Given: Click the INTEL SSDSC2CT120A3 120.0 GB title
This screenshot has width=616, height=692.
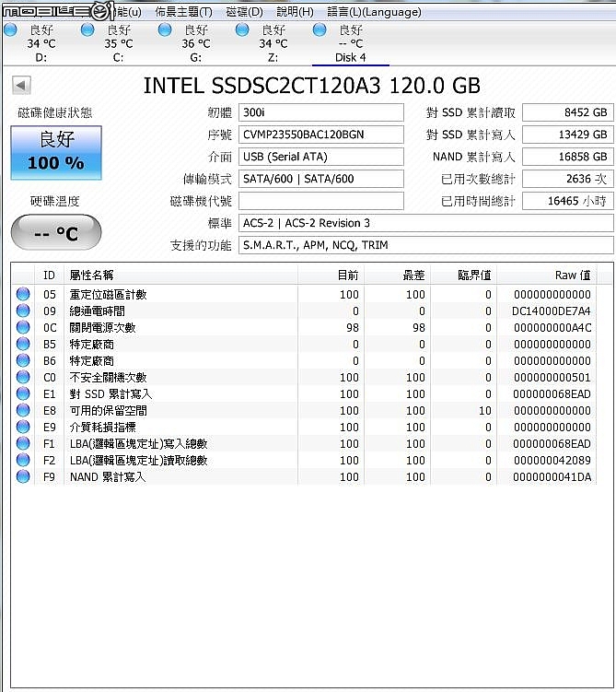Looking at the screenshot, I should tap(312, 86).
